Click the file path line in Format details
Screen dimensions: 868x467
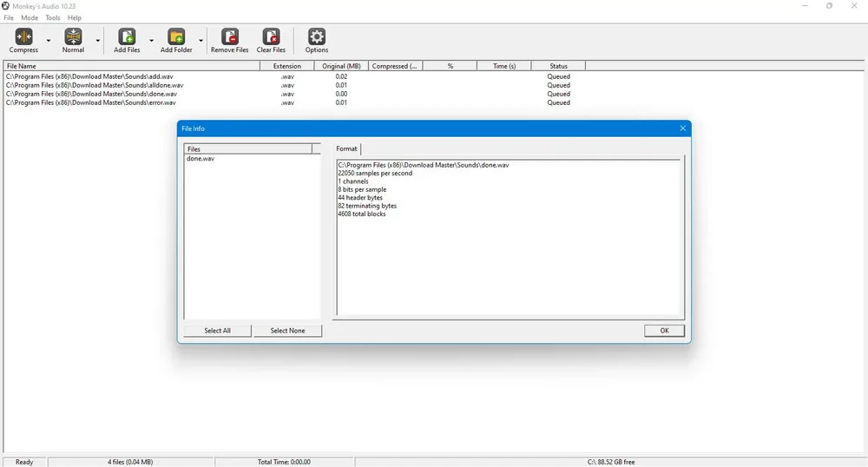424,165
